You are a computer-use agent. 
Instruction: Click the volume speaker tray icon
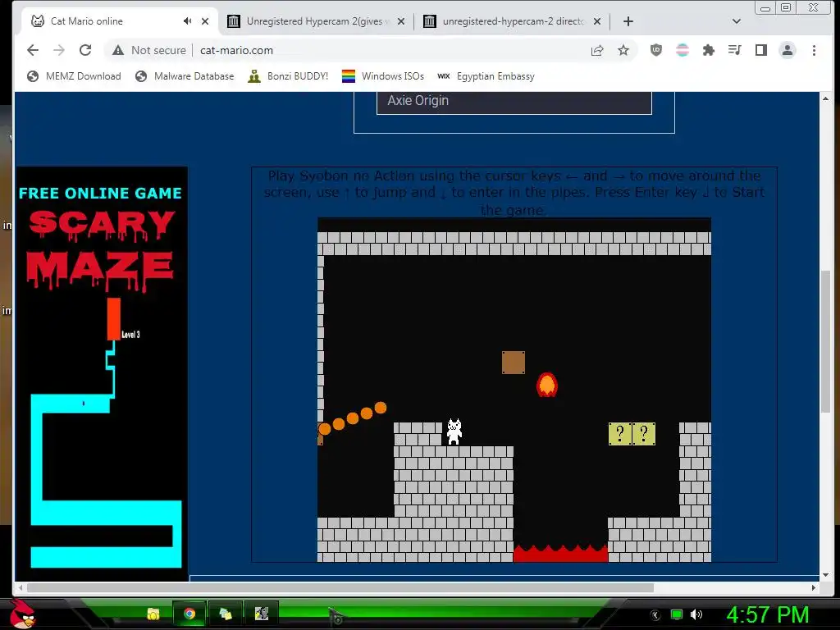coord(696,614)
